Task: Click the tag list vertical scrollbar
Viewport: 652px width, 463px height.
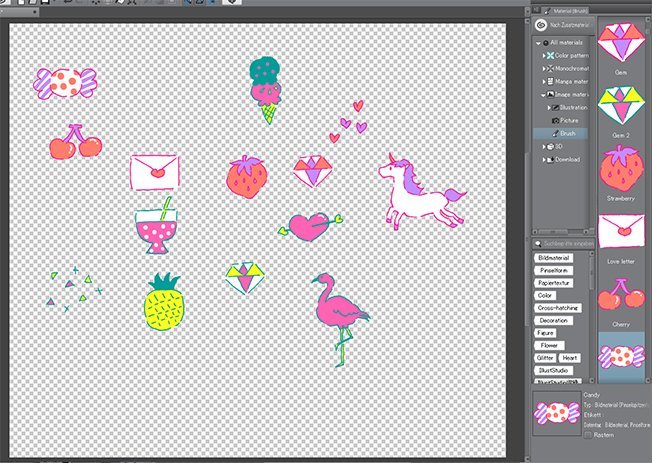Action: click(x=592, y=273)
